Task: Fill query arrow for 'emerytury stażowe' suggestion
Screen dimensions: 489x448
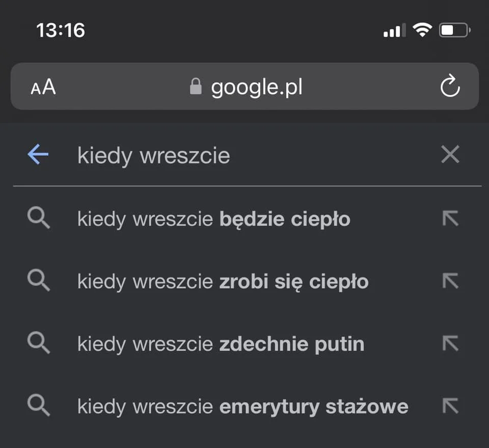Action: (450, 405)
